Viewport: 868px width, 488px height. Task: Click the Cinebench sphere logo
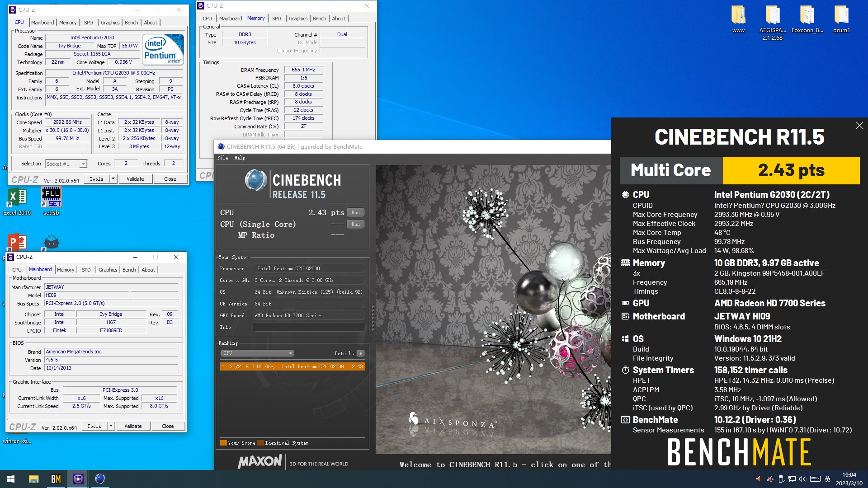(256, 180)
